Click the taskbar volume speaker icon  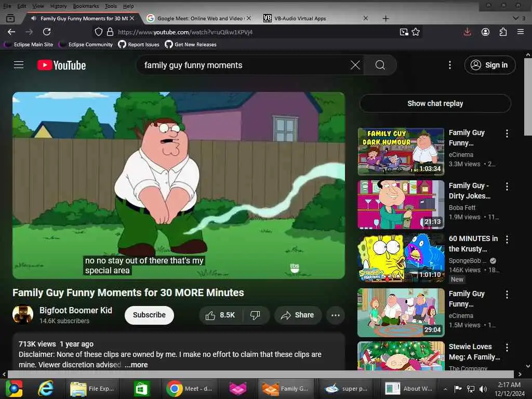tap(483, 389)
